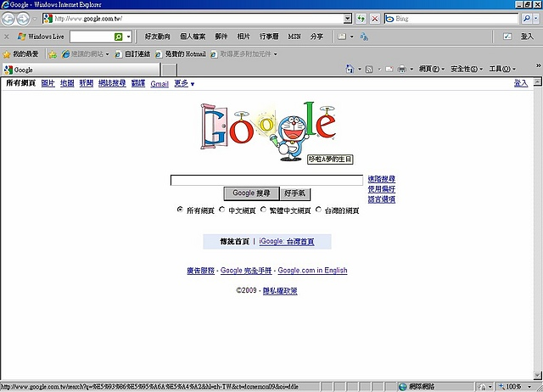Open MSN in Windows Live toolbar
The height and width of the screenshot is (392, 543).
(294, 36)
